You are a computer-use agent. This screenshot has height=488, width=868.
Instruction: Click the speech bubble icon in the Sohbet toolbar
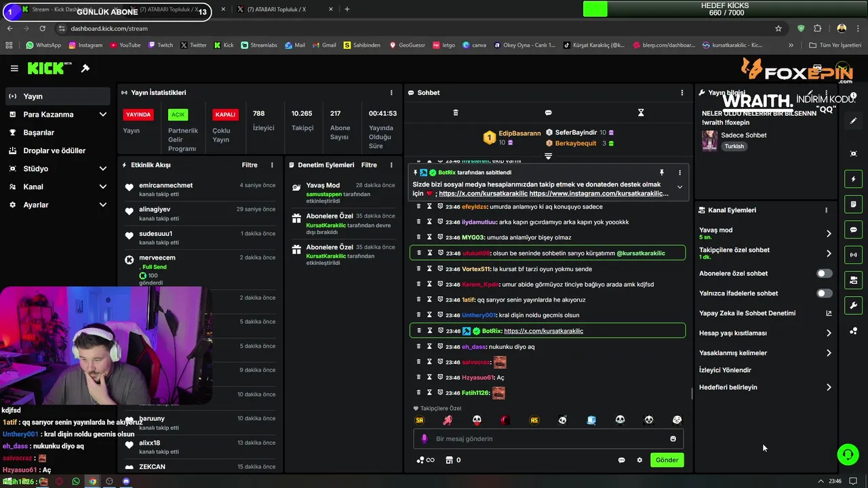(x=548, y=113)
